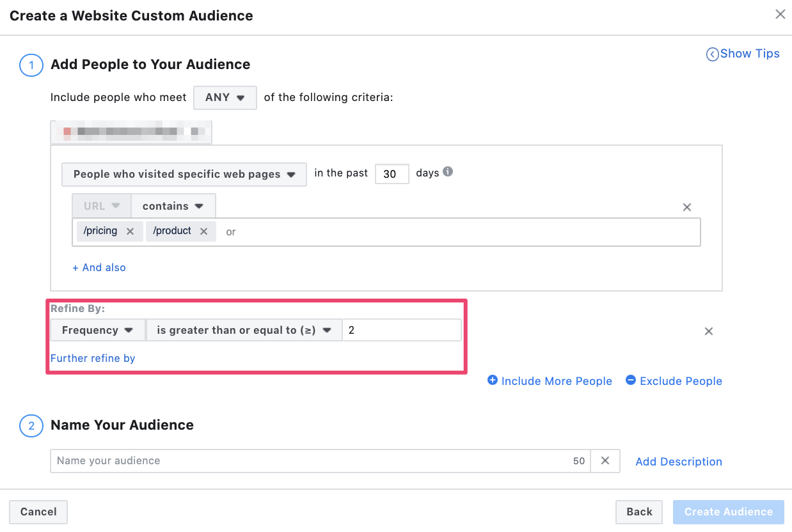Click the back-chevron icon next to Show Tips
Image resolution: width=792 pixels, height=532 pixels.
pos(713,54)
